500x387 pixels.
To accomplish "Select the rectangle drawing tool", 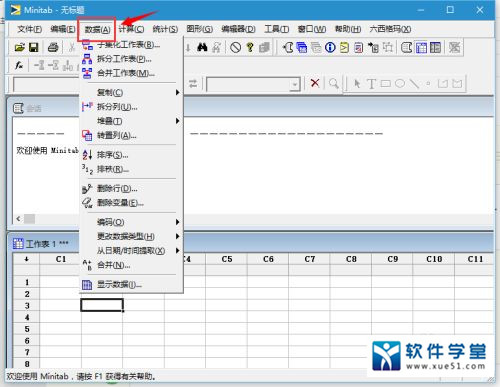I will coord(386,83).
